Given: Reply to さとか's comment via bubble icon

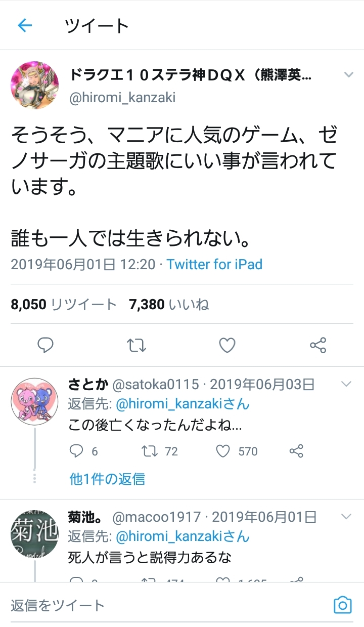Looking at the screenshot, I should tap(76, 451).
